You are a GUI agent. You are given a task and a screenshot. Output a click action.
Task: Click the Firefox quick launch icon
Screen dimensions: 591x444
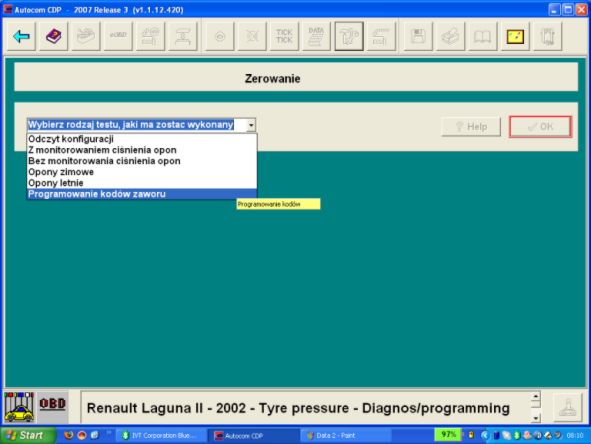tap(69, 435)
